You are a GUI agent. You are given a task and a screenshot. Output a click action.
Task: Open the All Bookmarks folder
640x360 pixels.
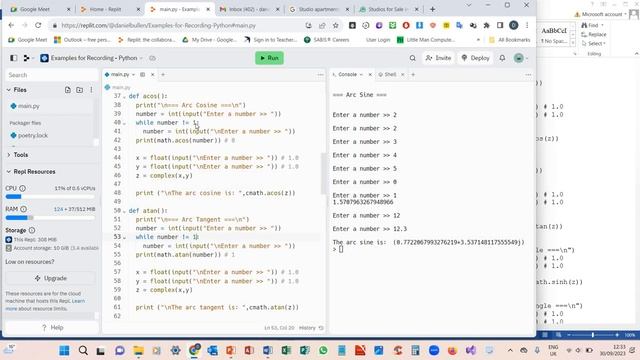[x=509, y=40]
